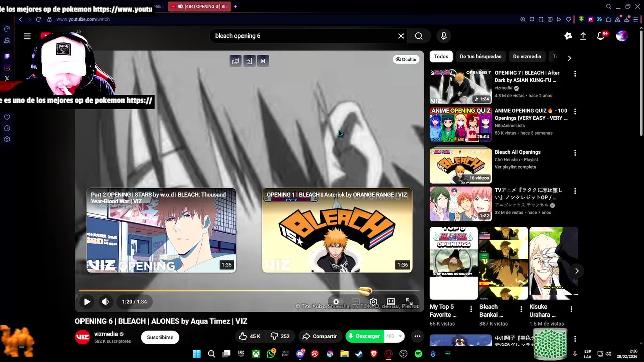
Task: Start voice search with microphone icon
Action: point(443,36)
